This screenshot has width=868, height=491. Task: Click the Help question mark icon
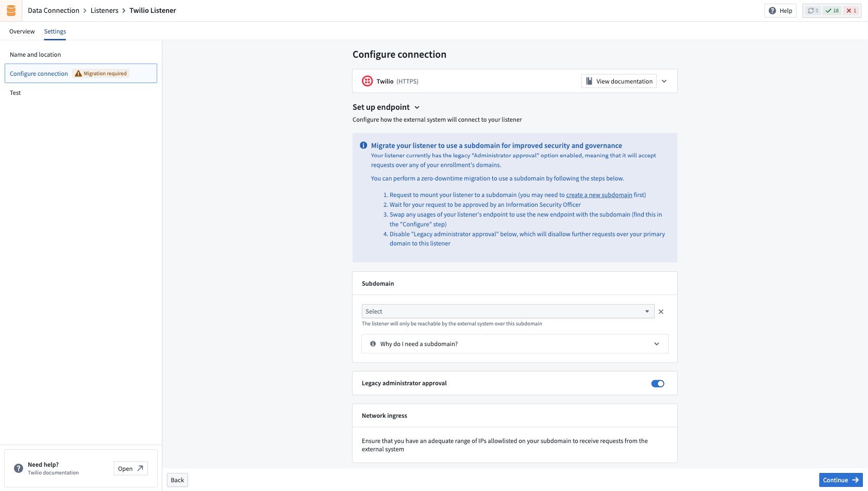tap(772, 10)
